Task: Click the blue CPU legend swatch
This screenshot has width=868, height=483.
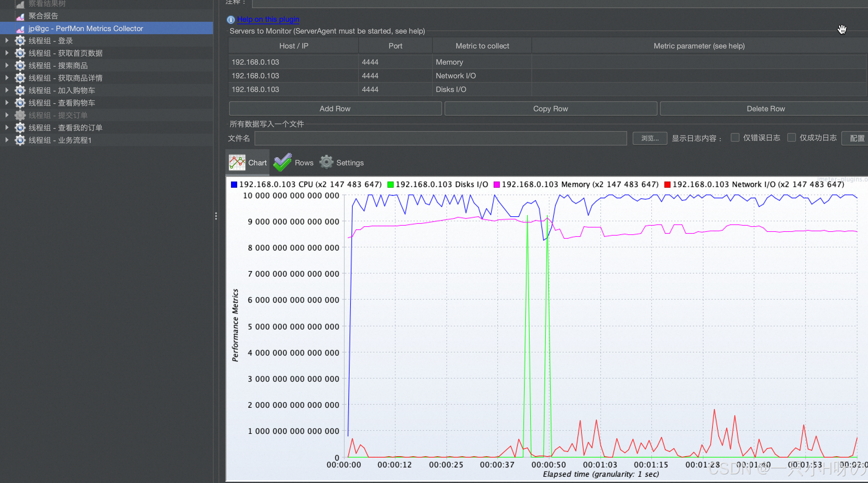Action: (234, 185)
